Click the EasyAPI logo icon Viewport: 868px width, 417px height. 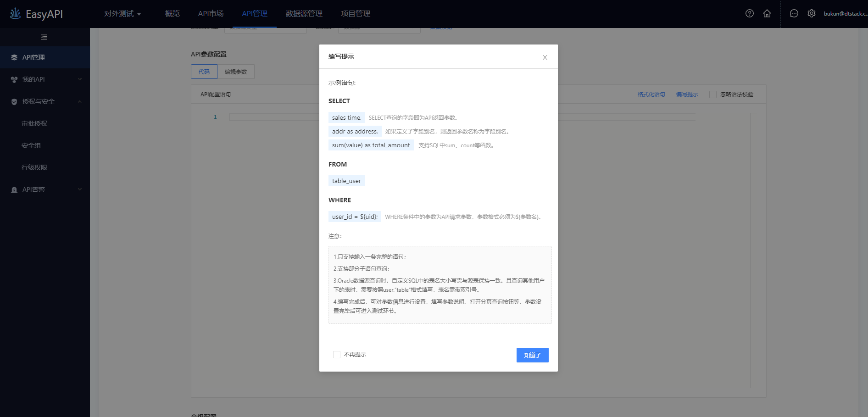click(x=15, y=14)
